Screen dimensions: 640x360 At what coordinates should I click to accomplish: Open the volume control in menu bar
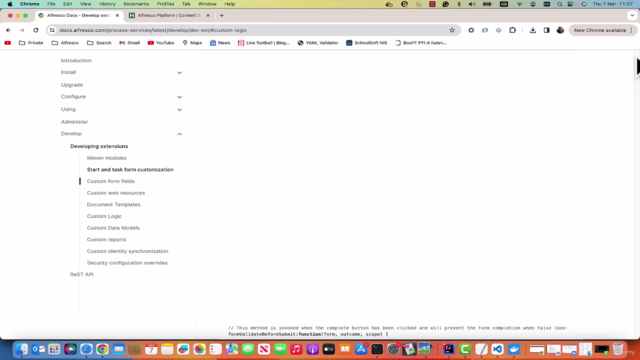click(472, 4)
